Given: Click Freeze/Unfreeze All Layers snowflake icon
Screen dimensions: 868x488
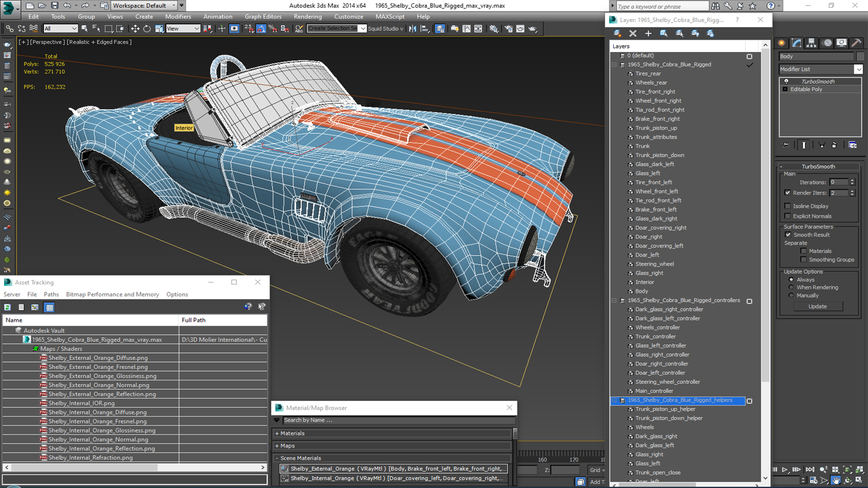Looking at the screenshot, I should click(711, 33).
